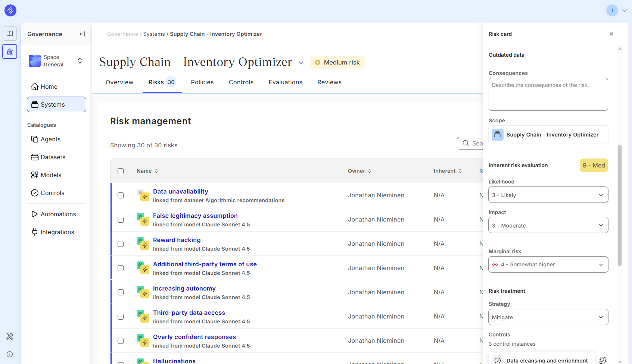
Task: Click the unlink icon beside Data cleansing control
Action: pyautogui.click(x=603, y=360)
